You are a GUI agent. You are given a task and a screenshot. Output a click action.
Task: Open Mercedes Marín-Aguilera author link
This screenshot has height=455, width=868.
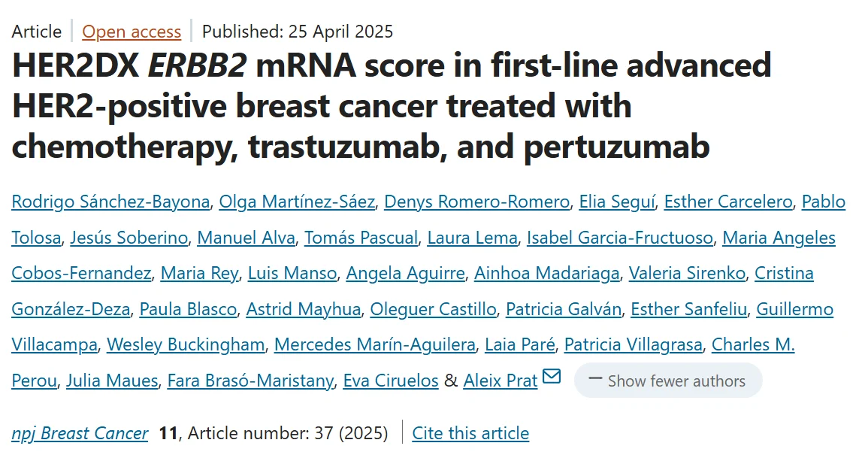375,344
